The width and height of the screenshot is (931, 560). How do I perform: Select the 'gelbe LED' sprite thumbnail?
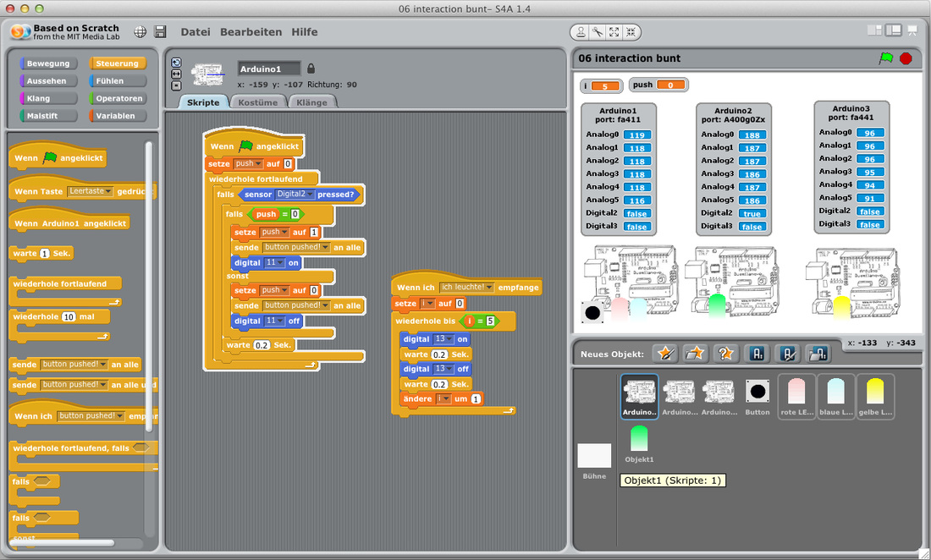875,396
